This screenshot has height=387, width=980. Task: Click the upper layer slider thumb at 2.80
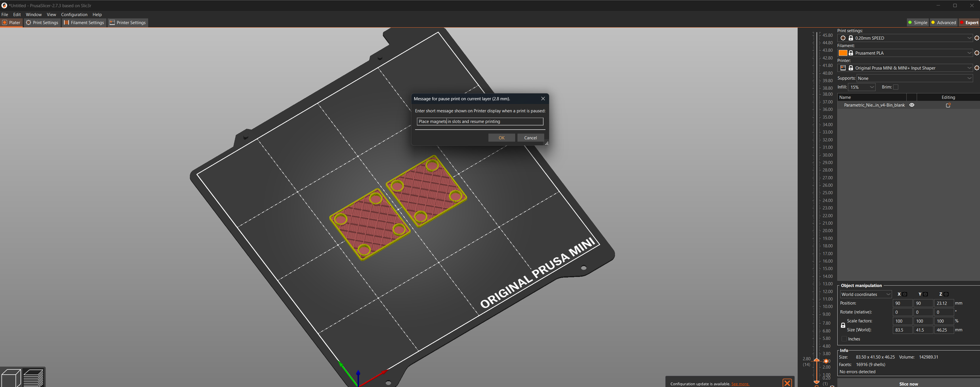816,360
